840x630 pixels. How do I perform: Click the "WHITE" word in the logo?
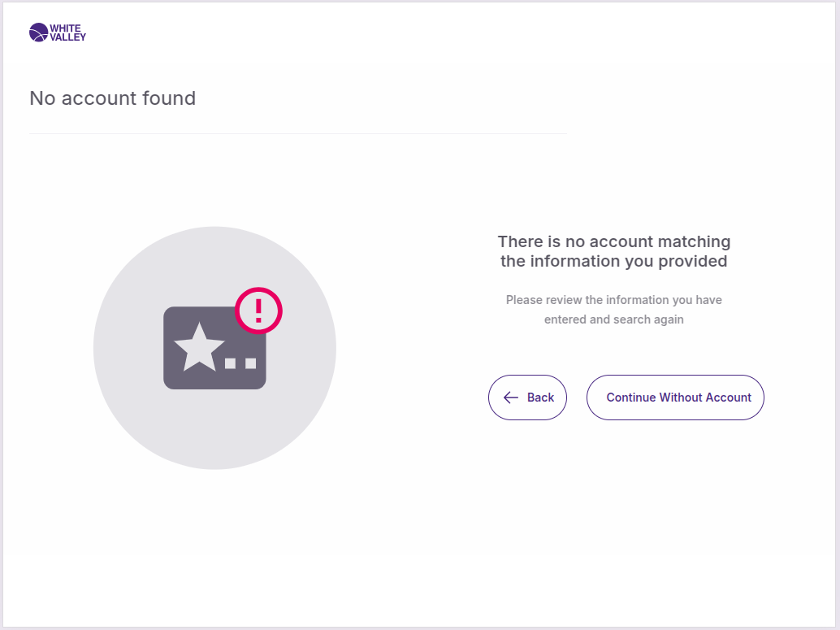pos(65,28)
